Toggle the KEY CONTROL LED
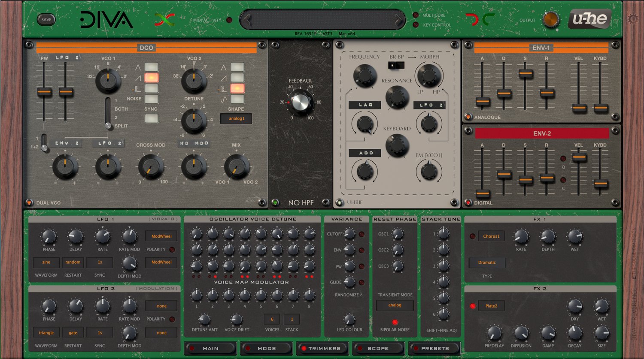The image size is (644, 359). 416,25
